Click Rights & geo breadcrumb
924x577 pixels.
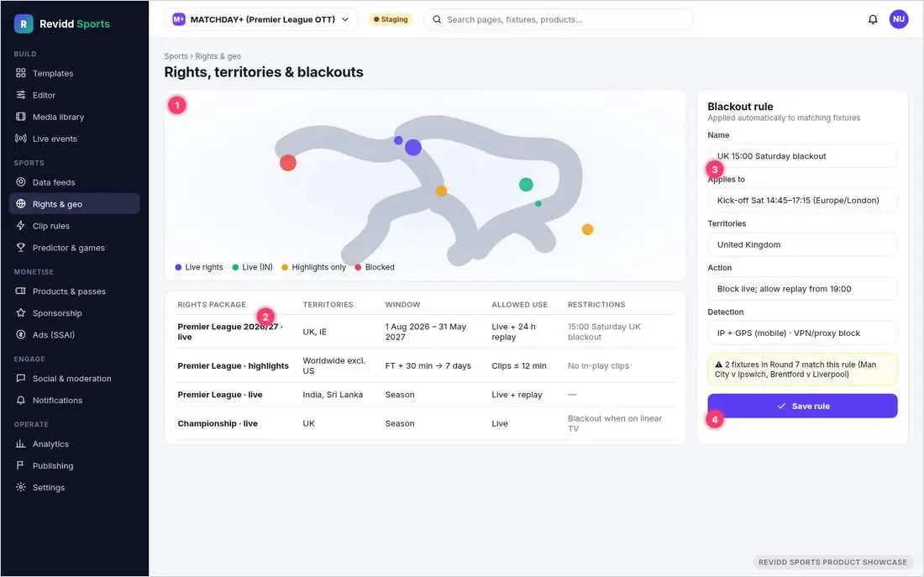coord(218,56)
